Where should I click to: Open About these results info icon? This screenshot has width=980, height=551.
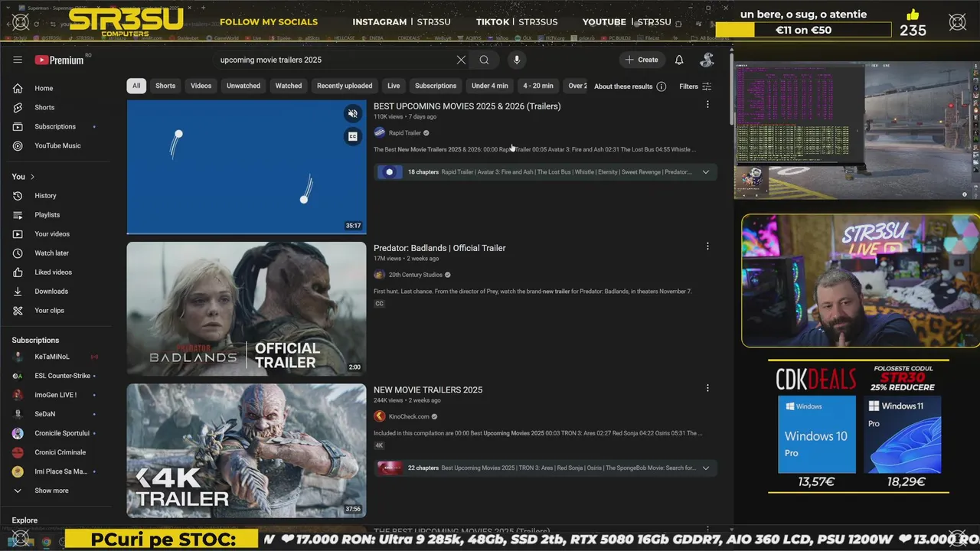pyautogui.click(x=661, y=86)
